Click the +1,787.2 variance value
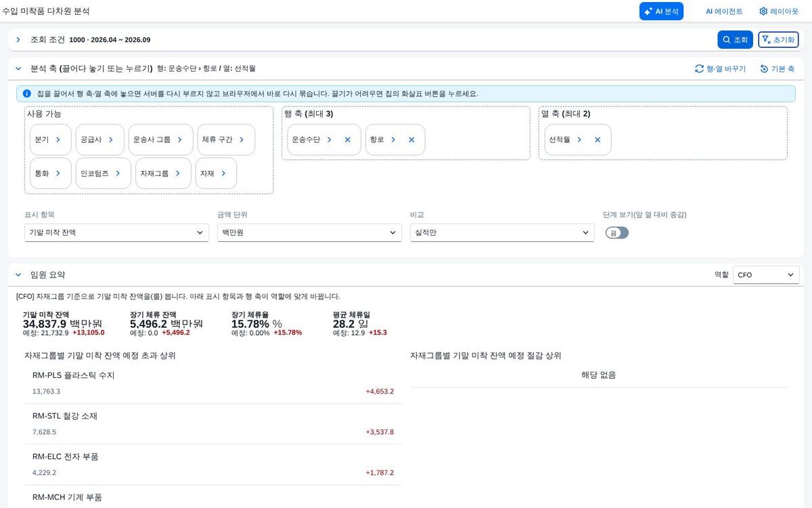The height and width of the screenshot is (508, 812). tap(380, 473)
